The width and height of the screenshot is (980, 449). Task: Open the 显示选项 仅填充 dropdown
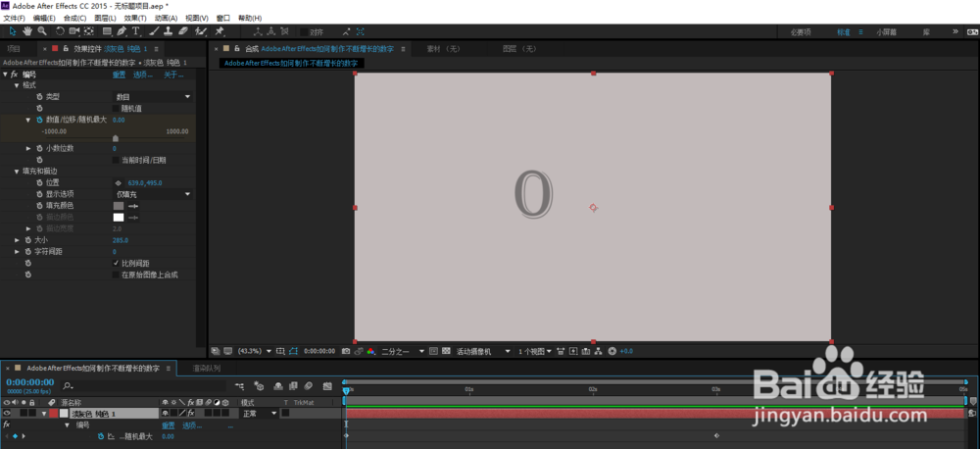(x=153, y=194)
